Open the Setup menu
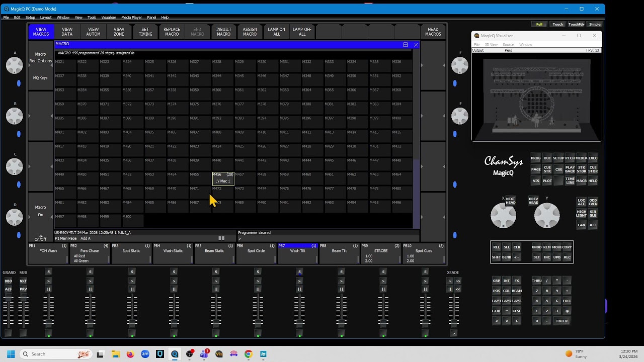The image size is (644, 362). pos(30,18)
